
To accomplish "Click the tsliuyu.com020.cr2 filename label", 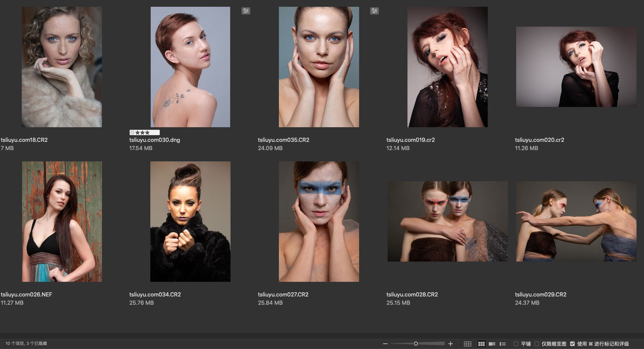I will pos(539,140).
